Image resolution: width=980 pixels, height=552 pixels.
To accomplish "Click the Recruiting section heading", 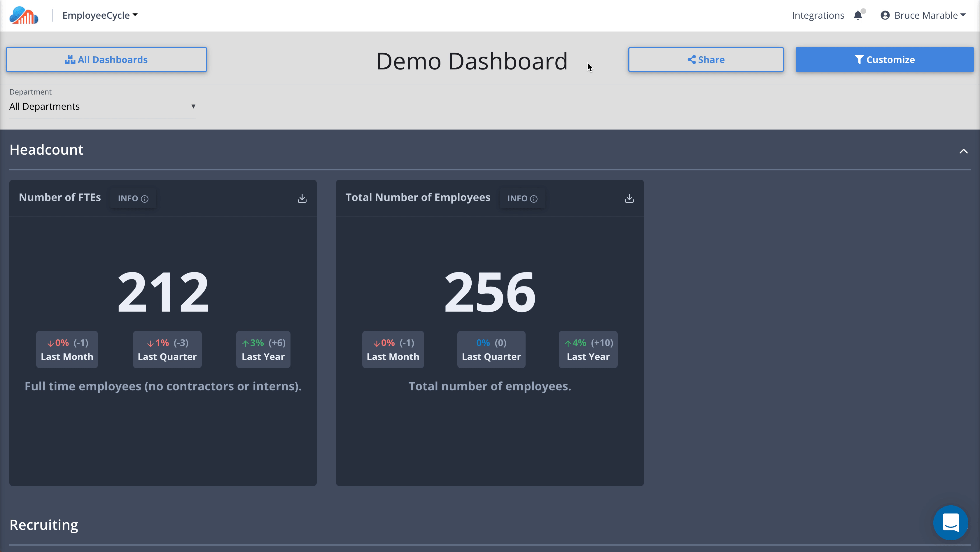I will click(x=44, y=525).
